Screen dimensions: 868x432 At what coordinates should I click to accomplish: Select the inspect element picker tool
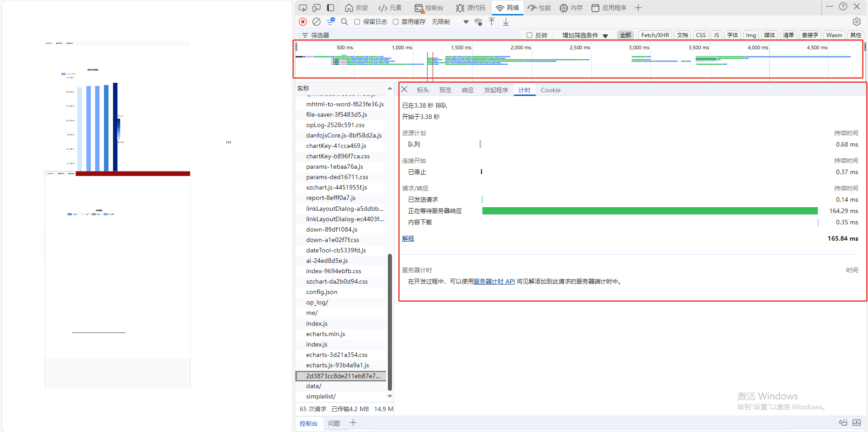[x=303, y=8]
